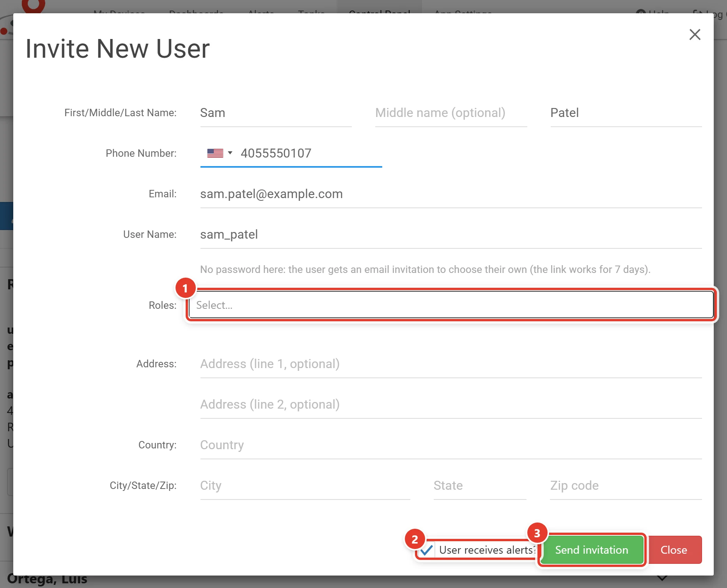
Task: Focus the State field
Action: [480, 486]
